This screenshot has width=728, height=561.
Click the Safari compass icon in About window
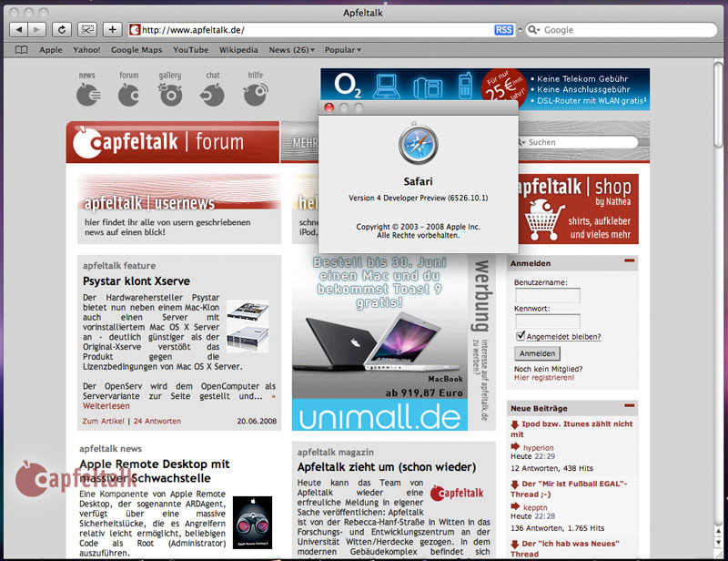pos(418,144)
